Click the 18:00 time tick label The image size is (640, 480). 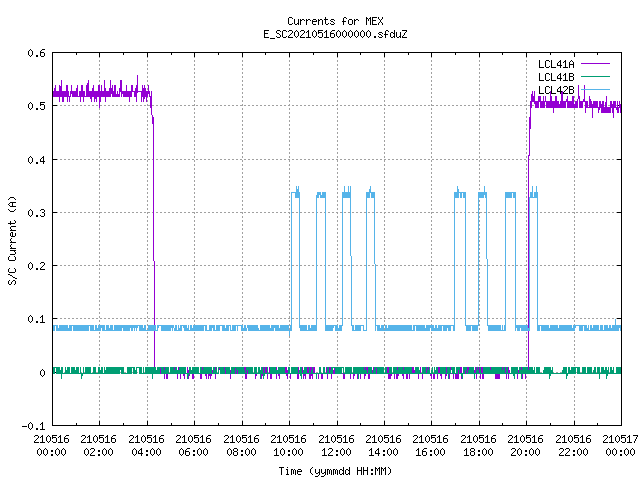[x=478, y=452]
